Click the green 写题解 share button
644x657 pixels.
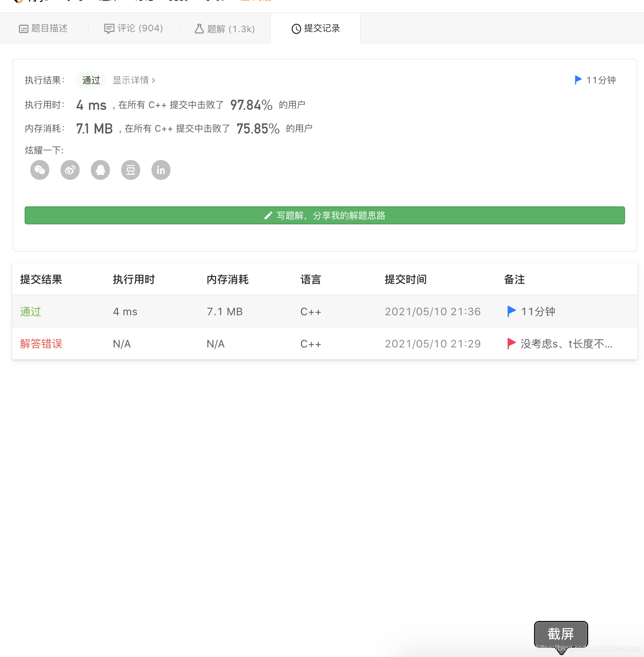click(x=325, y=215)
